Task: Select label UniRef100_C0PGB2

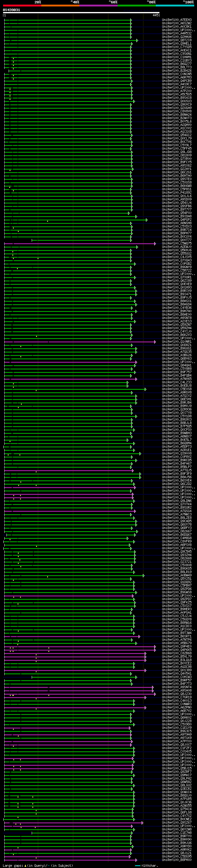Action: 177,264
